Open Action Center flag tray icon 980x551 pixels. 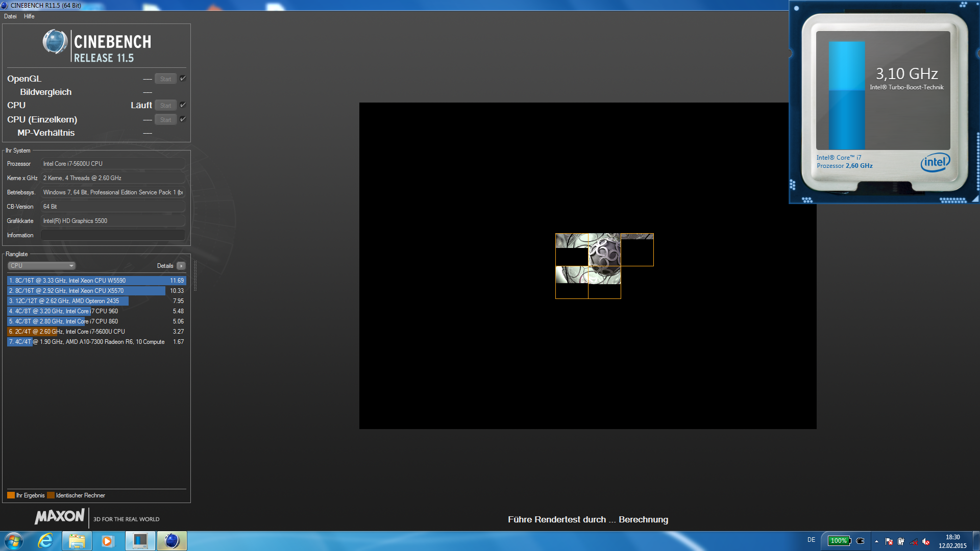889,541
